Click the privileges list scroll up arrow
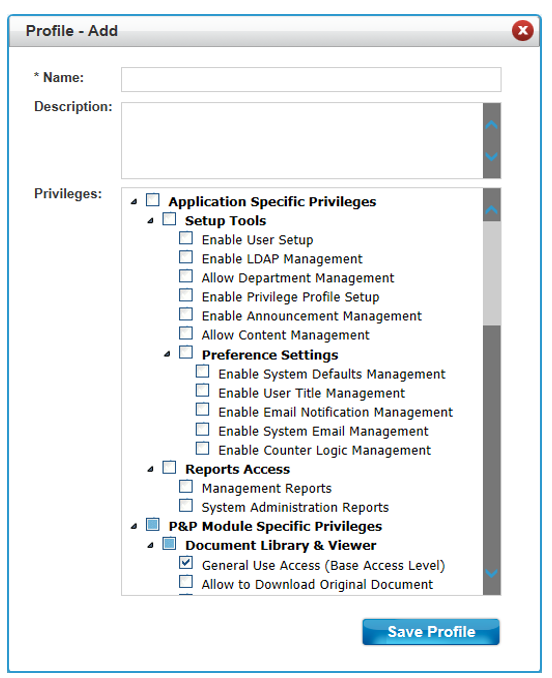The image size is (552, 678). [x=491, y=210]
